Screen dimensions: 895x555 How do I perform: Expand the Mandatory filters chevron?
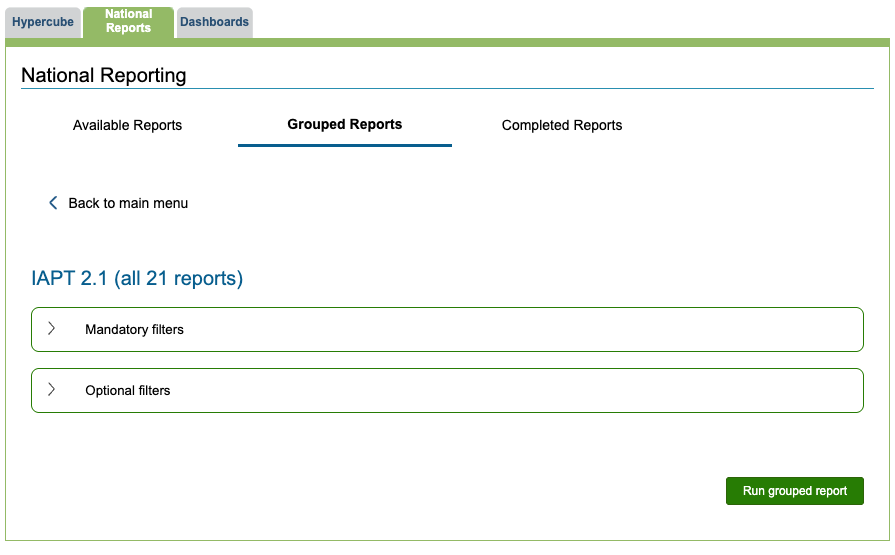(52, 329)
